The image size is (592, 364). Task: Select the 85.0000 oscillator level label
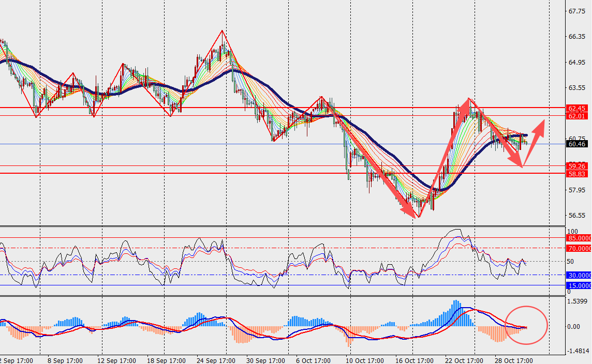tap(579, 238)
